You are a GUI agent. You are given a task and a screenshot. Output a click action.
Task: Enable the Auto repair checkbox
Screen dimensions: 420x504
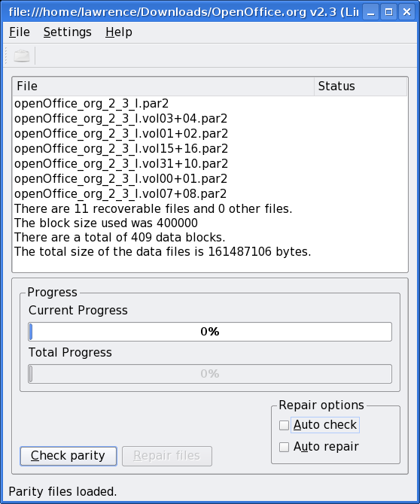[284, 447]
